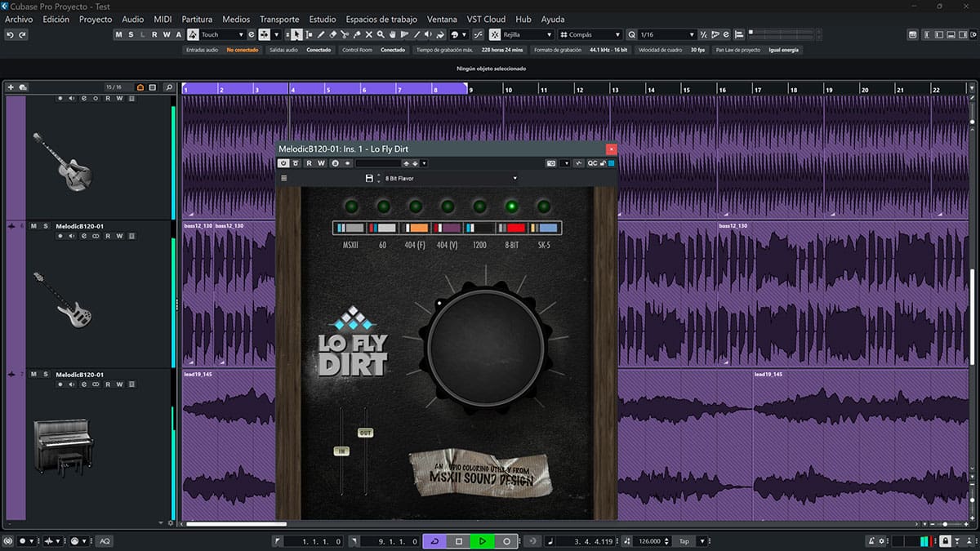Toggle global Solo S in toolbar
Screen dimensions: 980x551
[131, 34]
